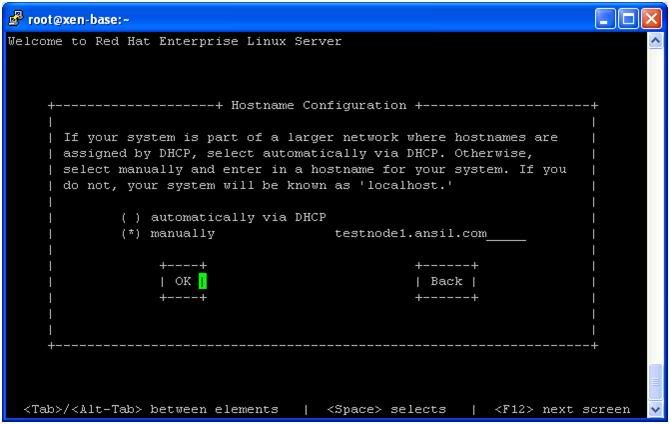Click 'Welcome to Red Hat Enterprise Linux Server' text
Image resolution: width=670 pixels, height=424 pixels.
(x=175, y=41)
